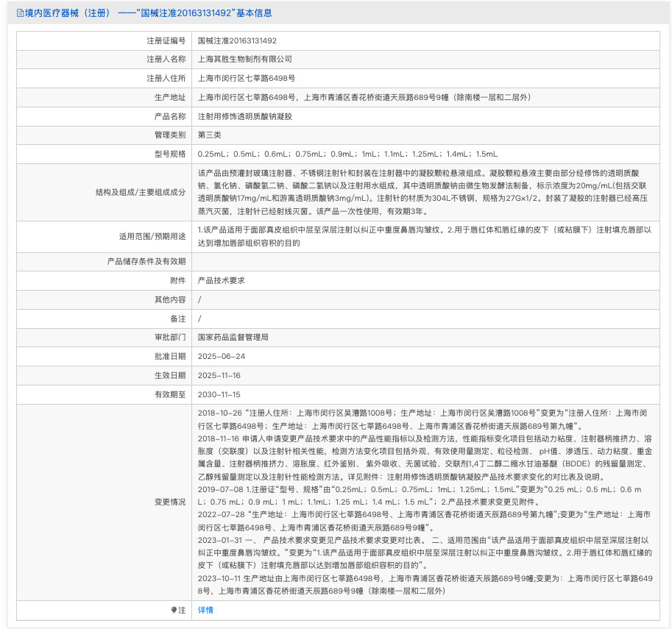Click the approval department 国家药品监督管理局

pyautogui.click(x=233, y=337)
